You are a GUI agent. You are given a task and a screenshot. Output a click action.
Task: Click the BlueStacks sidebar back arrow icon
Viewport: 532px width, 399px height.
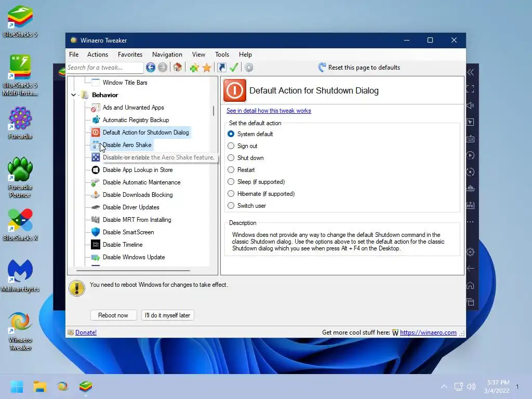[470, 269]
